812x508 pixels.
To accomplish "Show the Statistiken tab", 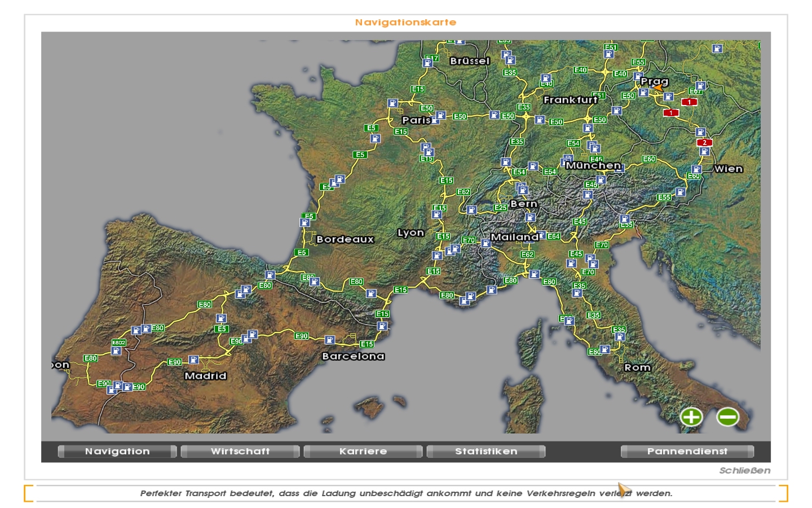I will (x=486, y=452).
